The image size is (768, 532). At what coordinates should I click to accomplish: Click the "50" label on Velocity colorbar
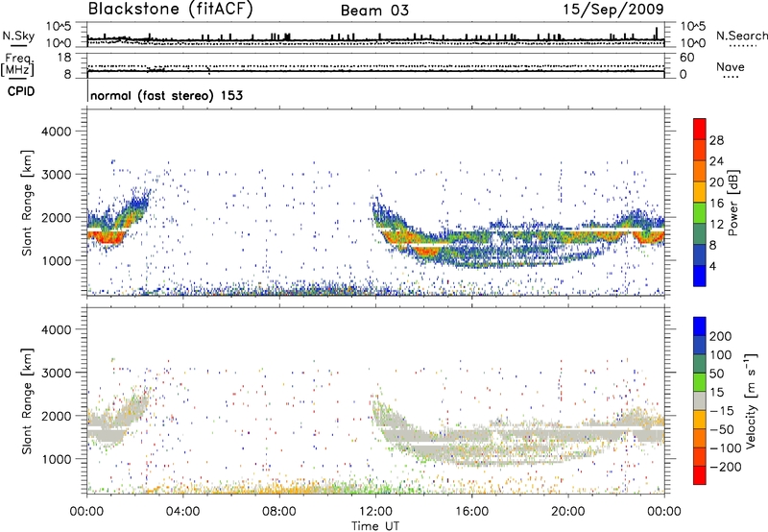click(716, 374)
